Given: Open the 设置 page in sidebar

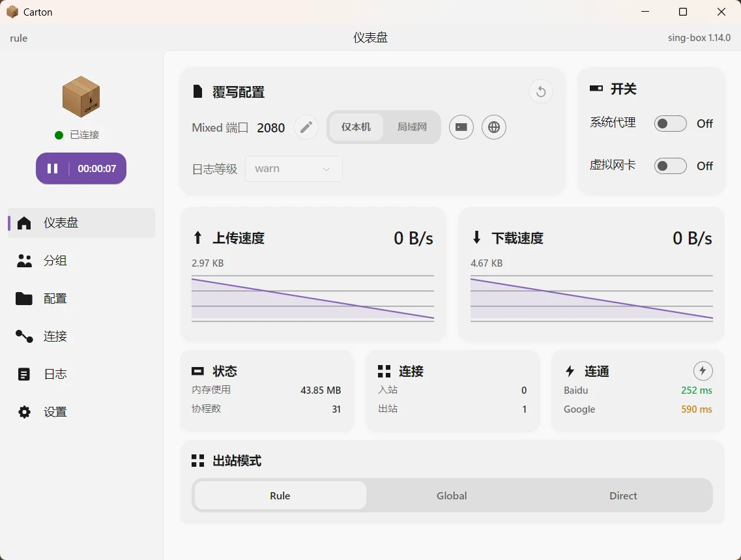Looking at the screenshot, I should click(81, 411).
